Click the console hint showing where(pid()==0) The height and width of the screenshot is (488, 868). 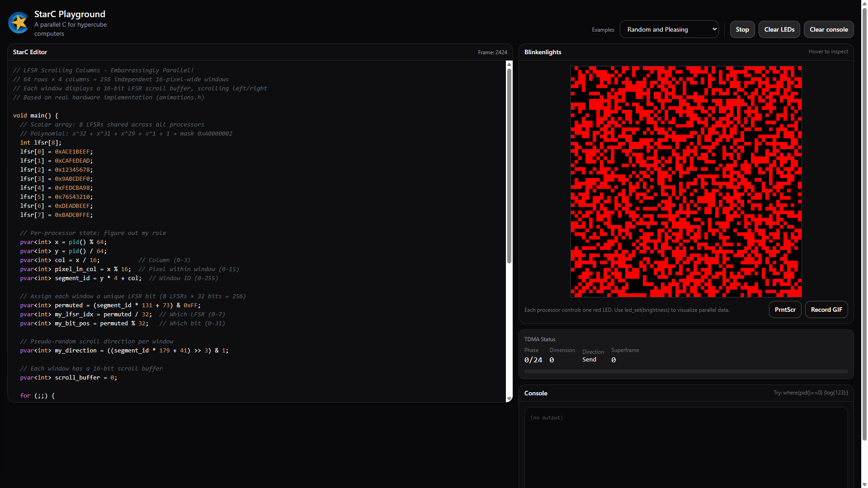point(811,393)
